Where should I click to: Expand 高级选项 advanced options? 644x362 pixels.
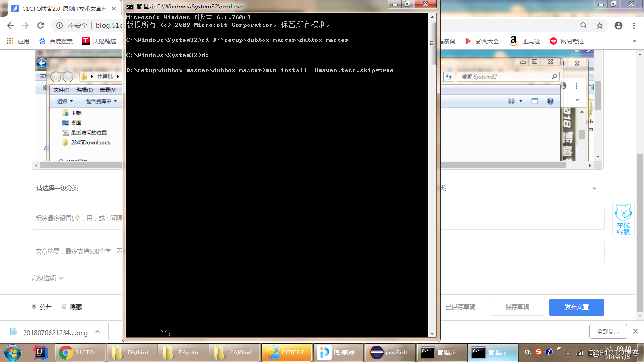48,278
